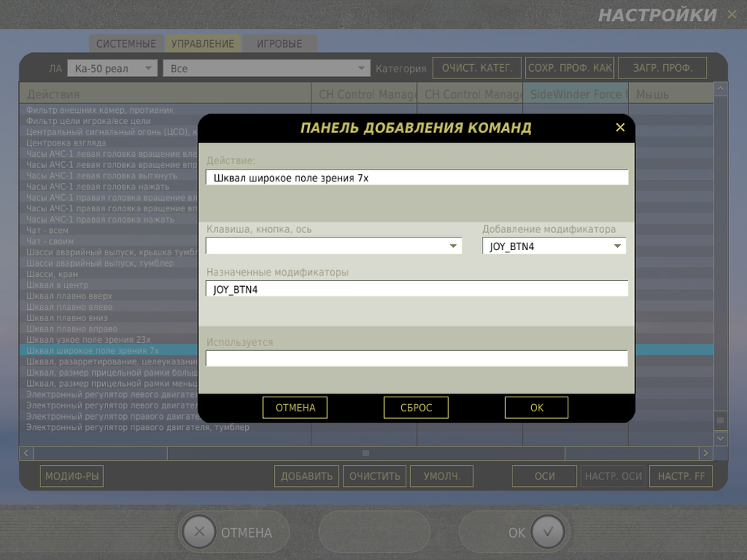Click the СОХР. ПРОФ. КАК button

(569, 67)
